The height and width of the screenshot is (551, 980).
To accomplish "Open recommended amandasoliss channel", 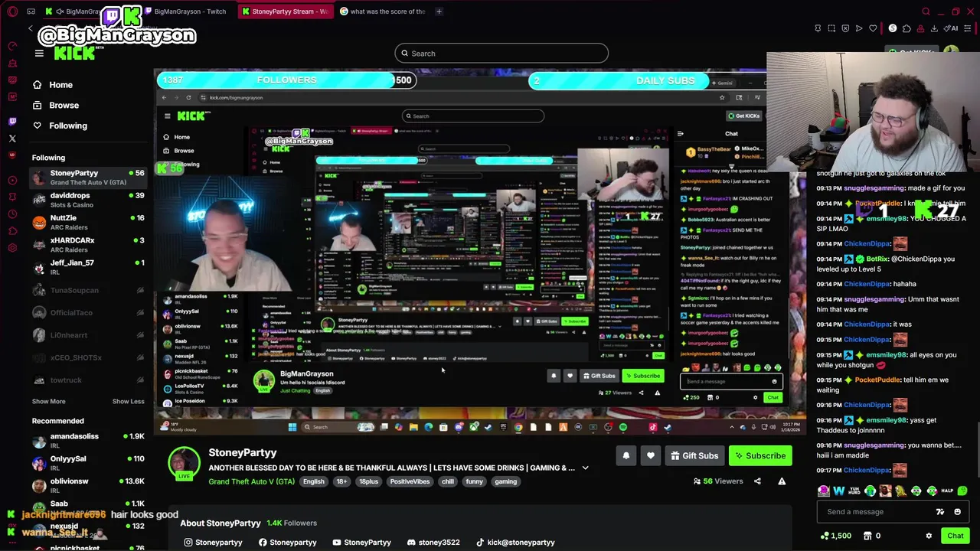I will [88, 441].
